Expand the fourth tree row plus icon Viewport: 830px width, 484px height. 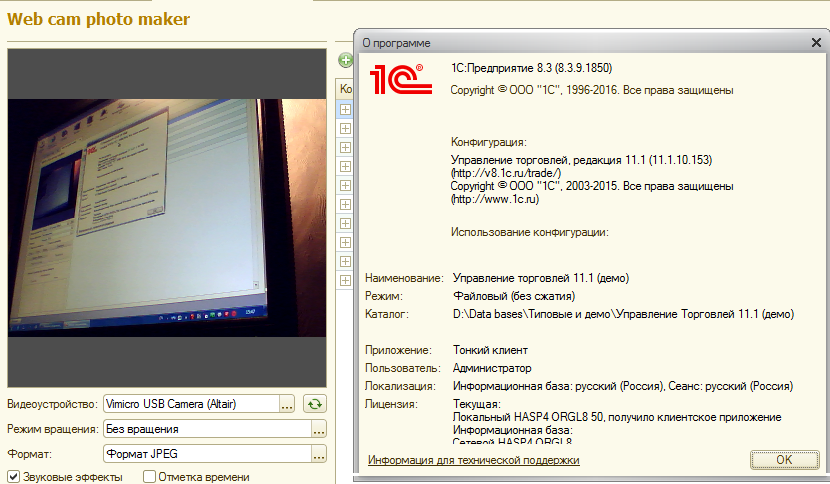pos(345,167)
